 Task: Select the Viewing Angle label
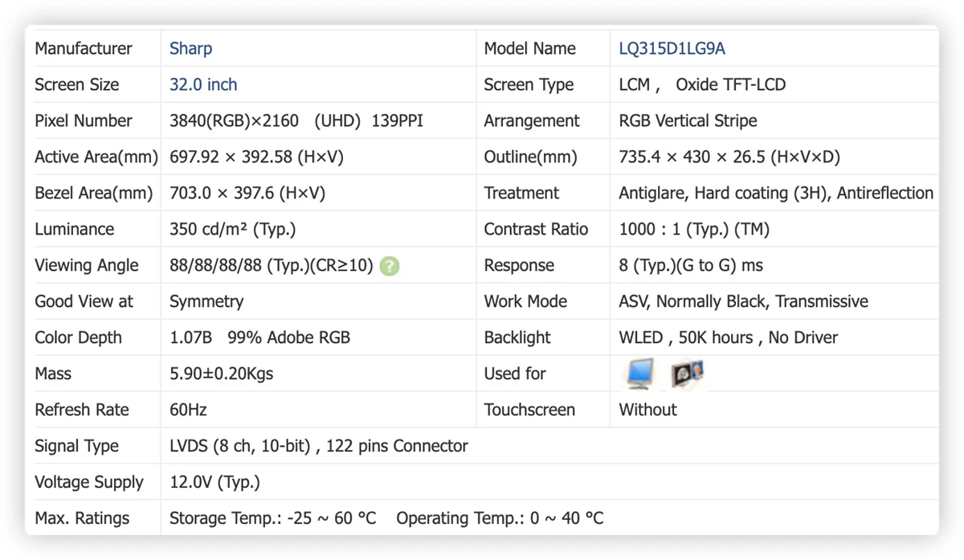pyautogui.click(x=87, y=265)
